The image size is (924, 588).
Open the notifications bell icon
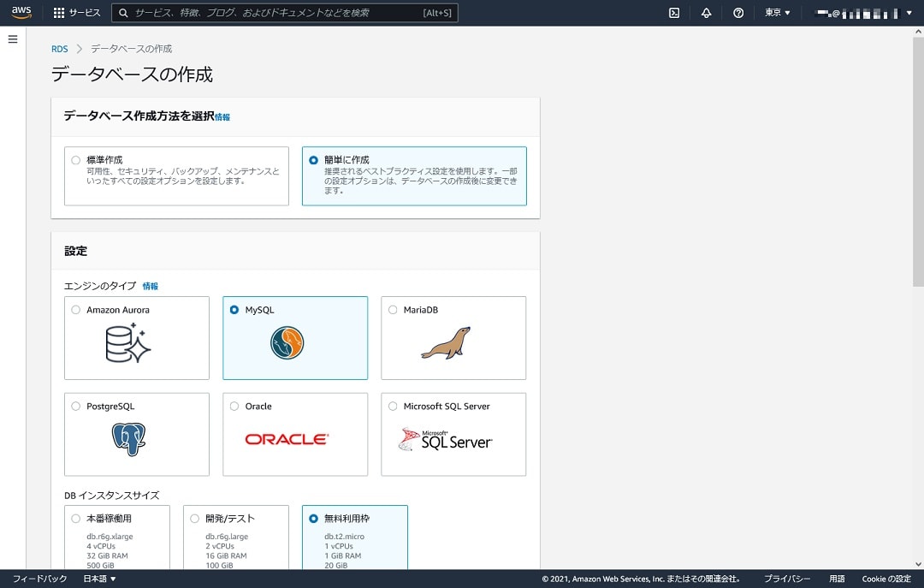click(x=706, y=13)
